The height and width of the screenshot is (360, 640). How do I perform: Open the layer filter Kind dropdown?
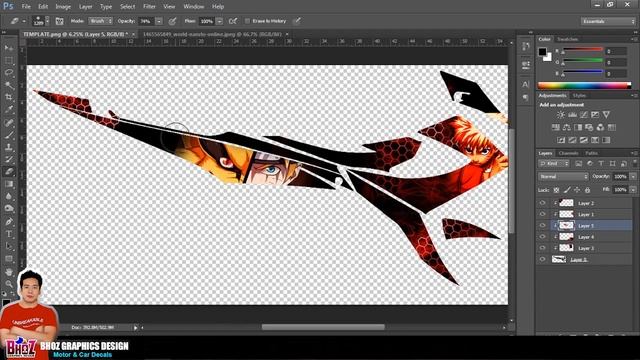(x=554, y=164)
